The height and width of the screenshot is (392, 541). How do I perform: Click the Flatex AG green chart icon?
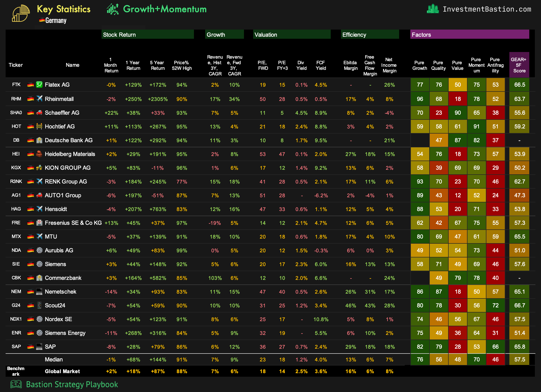pos(39,85)
